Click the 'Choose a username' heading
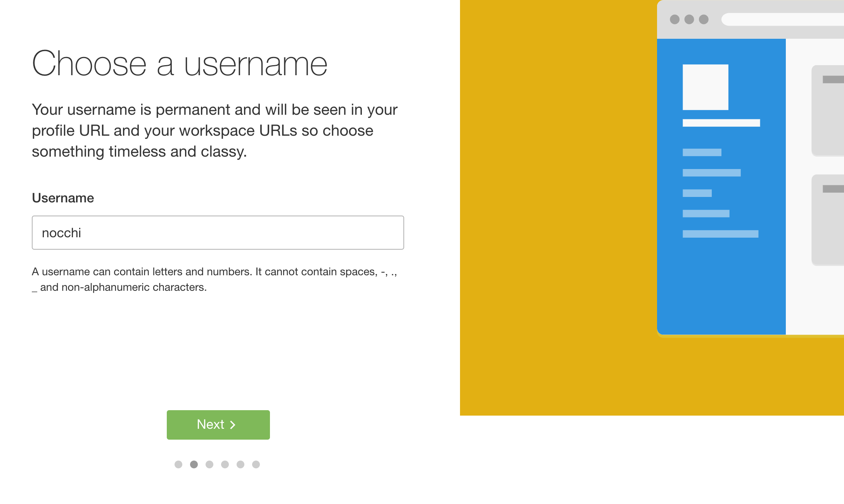 [180, 64]
